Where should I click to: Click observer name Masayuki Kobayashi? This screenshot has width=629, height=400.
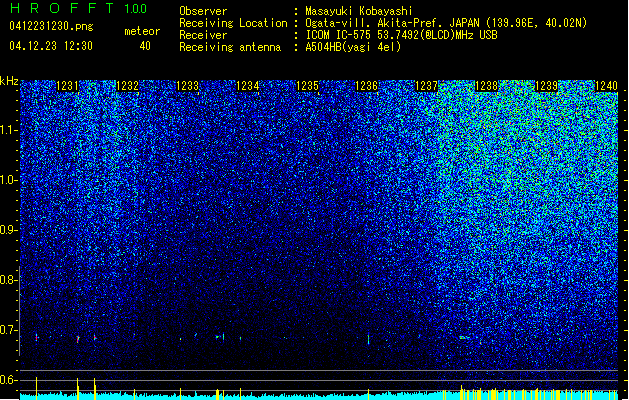[x=359, y=11]
